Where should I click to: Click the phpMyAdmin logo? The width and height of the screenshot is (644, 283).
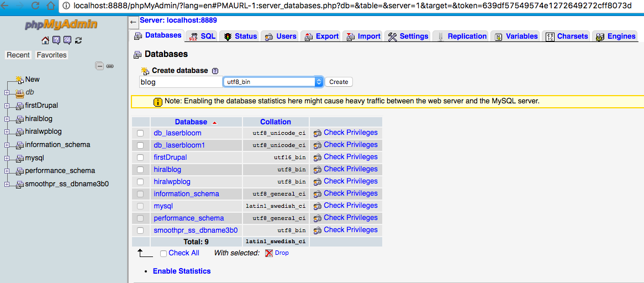[x=61, y=25]
